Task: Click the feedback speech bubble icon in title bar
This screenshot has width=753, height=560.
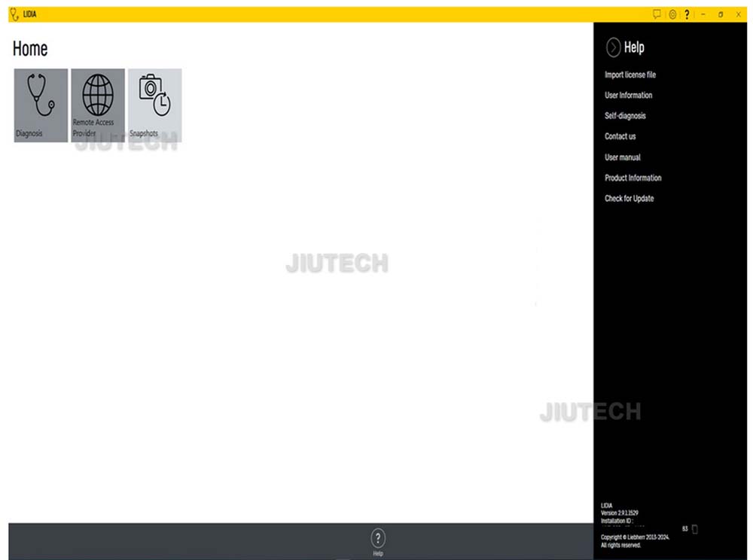Action: pyautogui.click(x=657, y=14)
